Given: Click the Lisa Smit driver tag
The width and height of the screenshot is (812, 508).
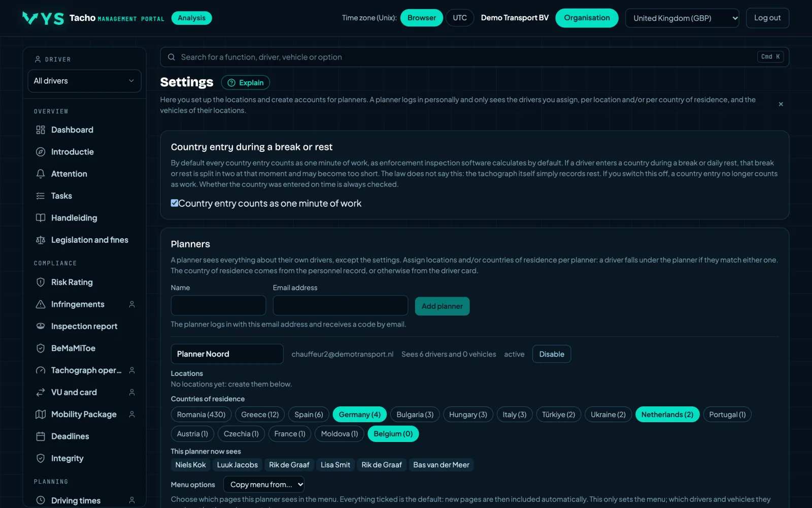Looking at the screenshot, I should click(x=335, y=465).
